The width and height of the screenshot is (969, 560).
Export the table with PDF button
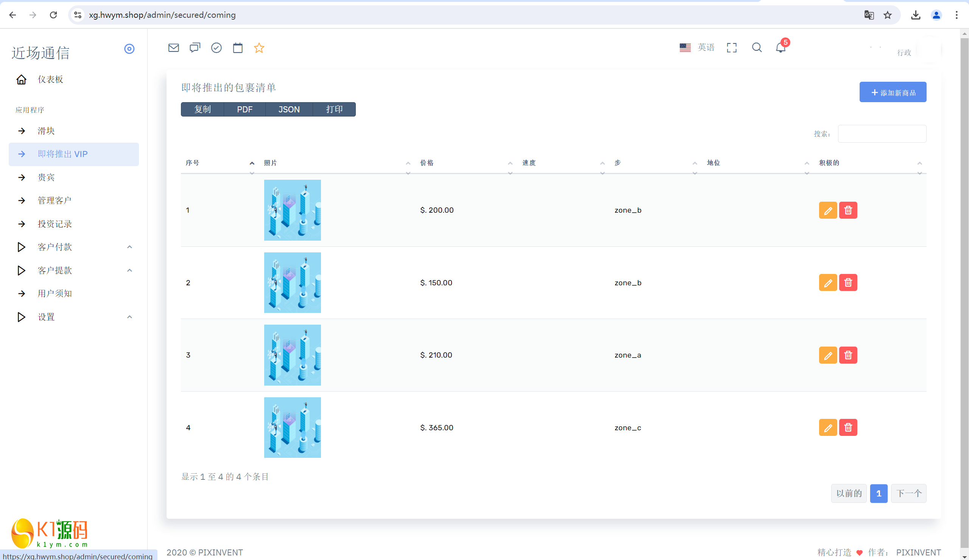(x=245, y=109)
